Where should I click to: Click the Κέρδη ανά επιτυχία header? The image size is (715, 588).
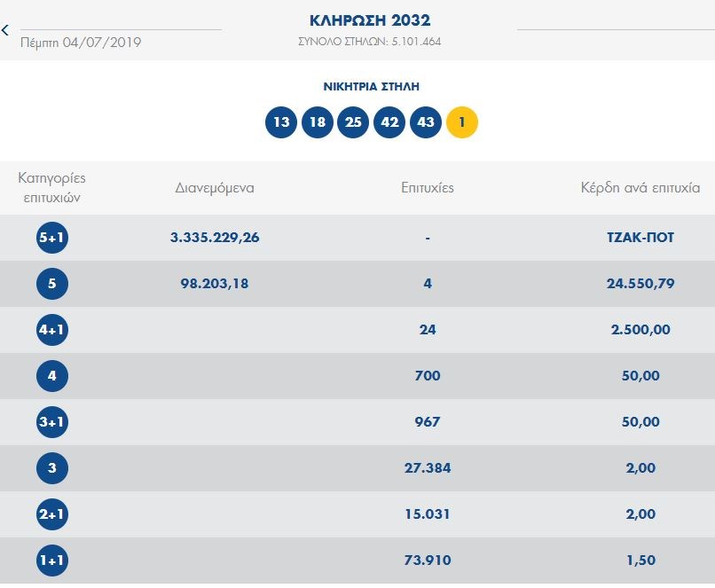(640, 188)
